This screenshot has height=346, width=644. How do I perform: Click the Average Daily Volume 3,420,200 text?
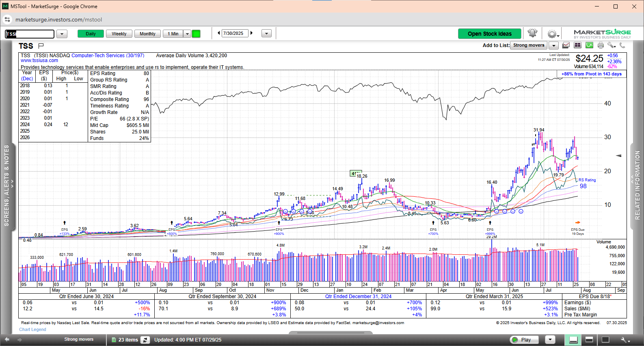(192, 56)
